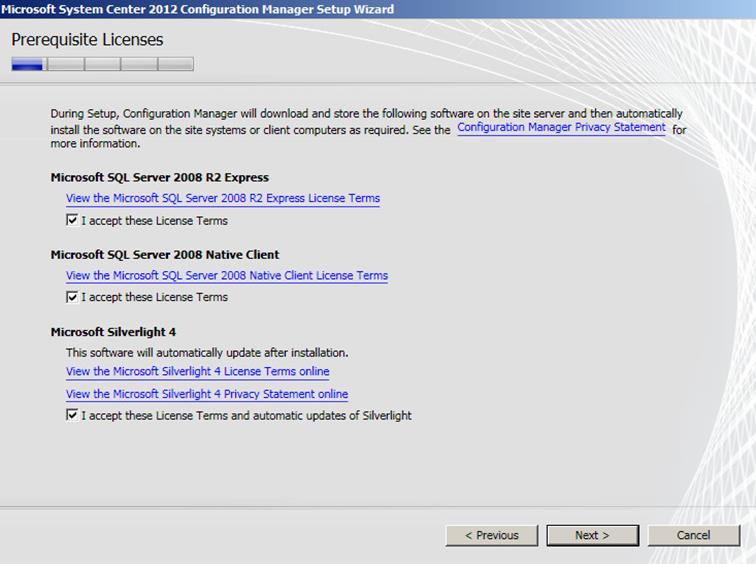
Task: Toggle accept Silverlight license and automatic updates
Action: pyautogui.click(x=72, y=415)
